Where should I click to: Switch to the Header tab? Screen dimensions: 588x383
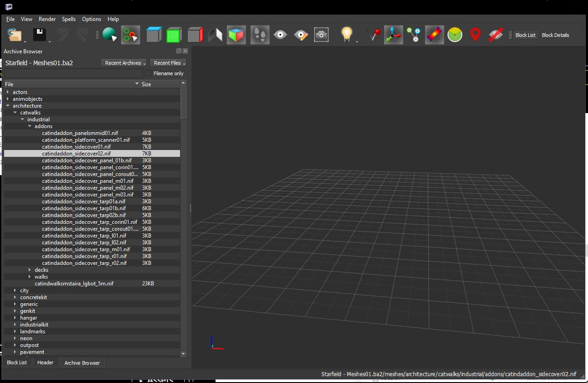tap(46, 362)
